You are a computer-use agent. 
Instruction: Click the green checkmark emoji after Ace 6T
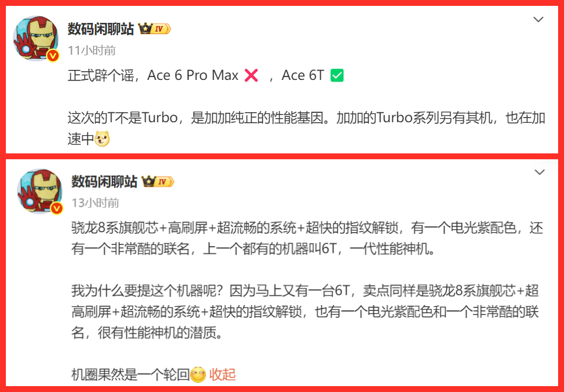click(x=336, y=75)
